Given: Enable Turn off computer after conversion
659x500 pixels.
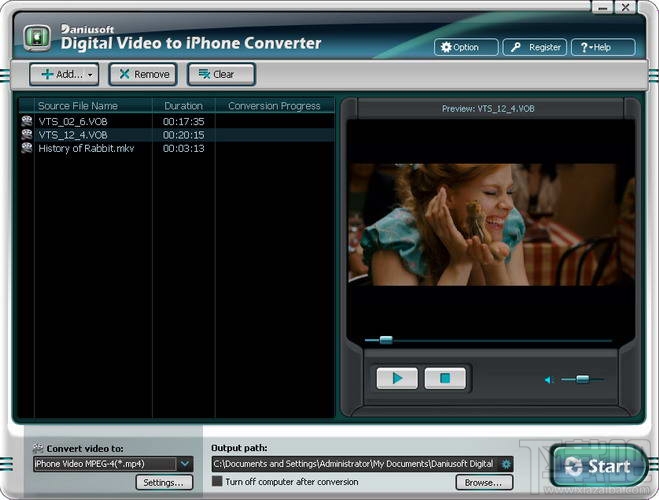Looking at the screenshot, I should tap(217, 481).
